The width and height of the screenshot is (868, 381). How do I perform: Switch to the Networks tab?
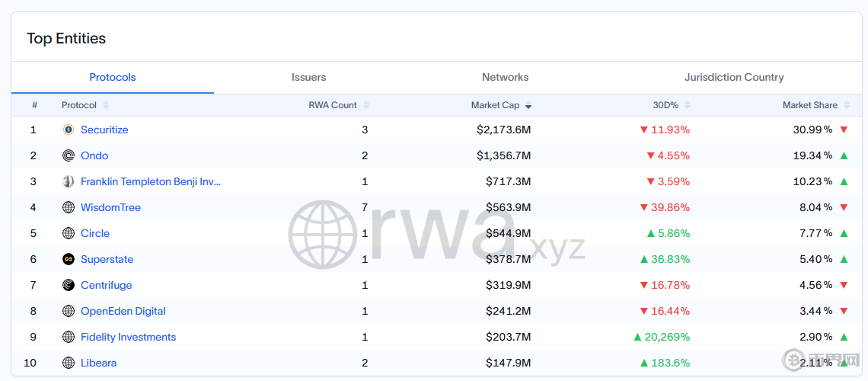click(505, 77)
